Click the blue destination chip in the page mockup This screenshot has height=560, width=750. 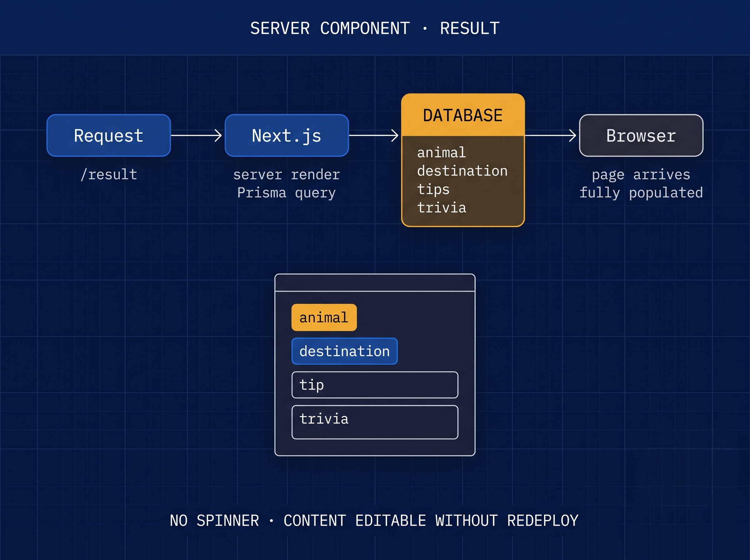click(x=345, y=351)
